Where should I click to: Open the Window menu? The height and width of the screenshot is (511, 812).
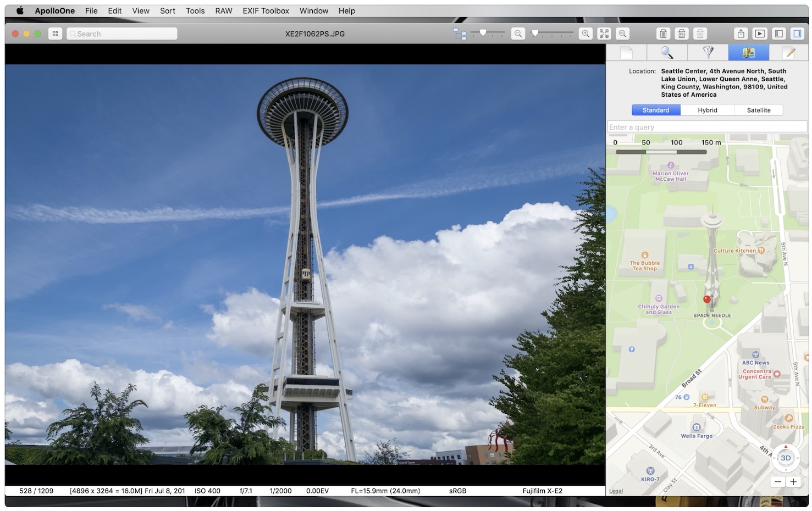tap(314, 10)
